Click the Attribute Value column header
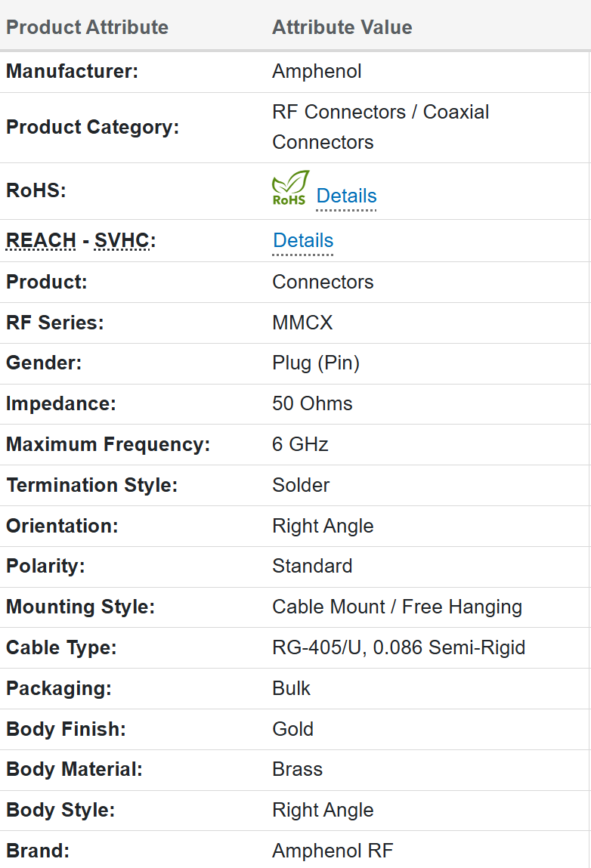The height and width of the screenshot is (868, 591). [x=342, y=27]
